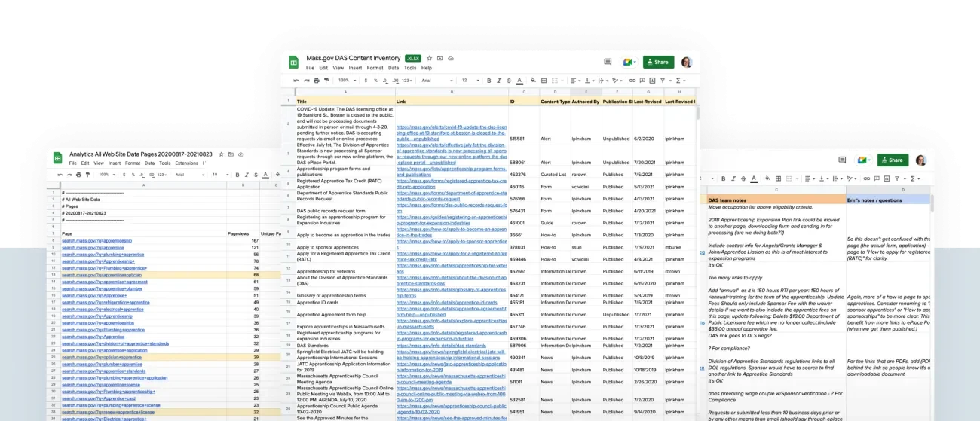Check cloud save status of Content Inventory
Screen dimensions: 980x421
click(451, 58)
